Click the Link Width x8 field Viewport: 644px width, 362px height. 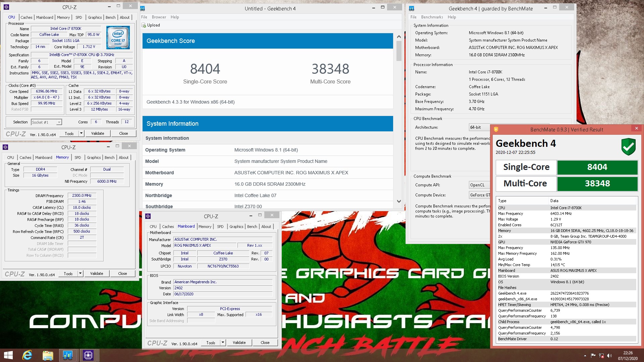click(201, 315)
